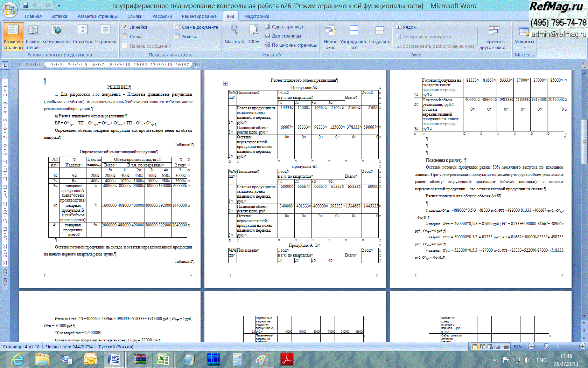Viewport: 588px width, 368px height.
Task: Uncheck the Ruler (Линейка) checkbox
Action: [x=125, y=27]
